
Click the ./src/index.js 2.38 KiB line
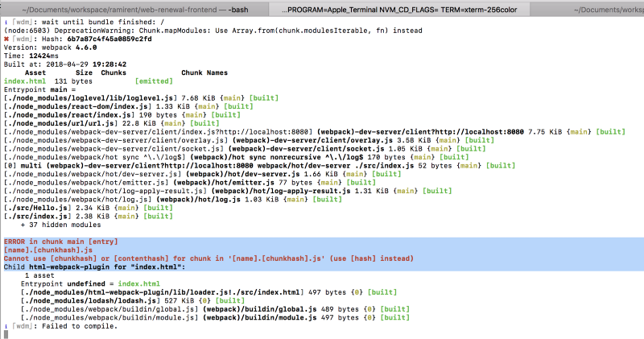[89, 216]
